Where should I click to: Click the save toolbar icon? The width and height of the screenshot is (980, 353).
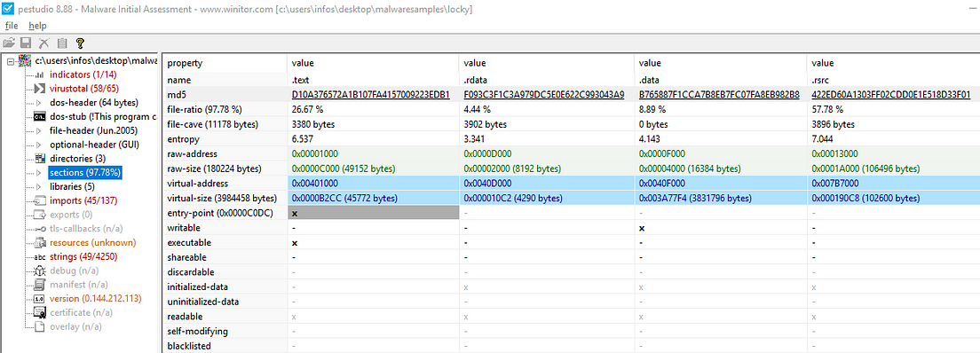tap(27, 43)
